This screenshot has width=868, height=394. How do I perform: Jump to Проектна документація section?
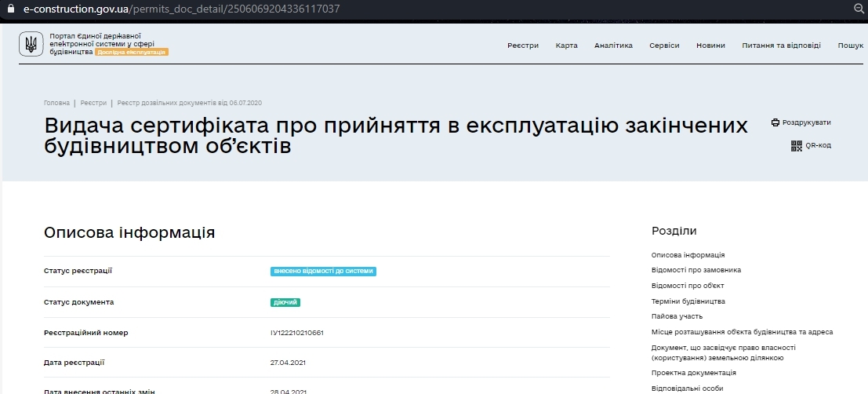click(694, 373)
